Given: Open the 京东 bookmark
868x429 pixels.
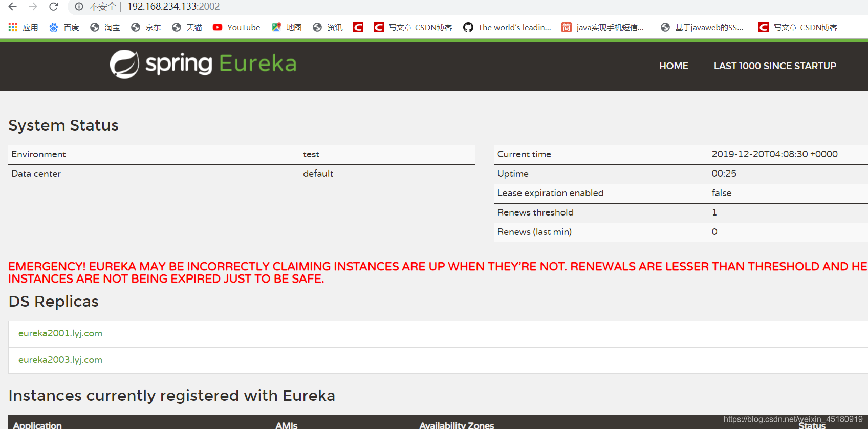Looking at the screenshot, I should click(x=146, y=27).
